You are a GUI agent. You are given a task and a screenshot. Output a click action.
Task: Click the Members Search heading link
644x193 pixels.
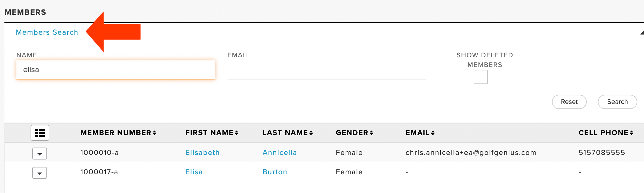tap(47, 32)
